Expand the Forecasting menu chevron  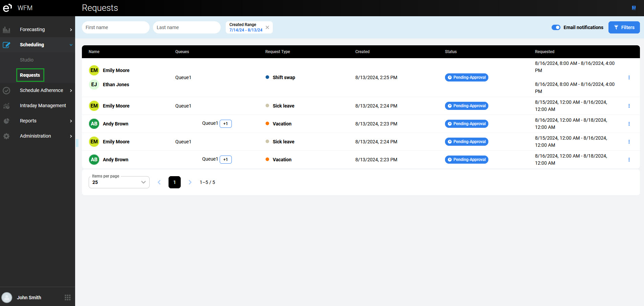[71, 30]
